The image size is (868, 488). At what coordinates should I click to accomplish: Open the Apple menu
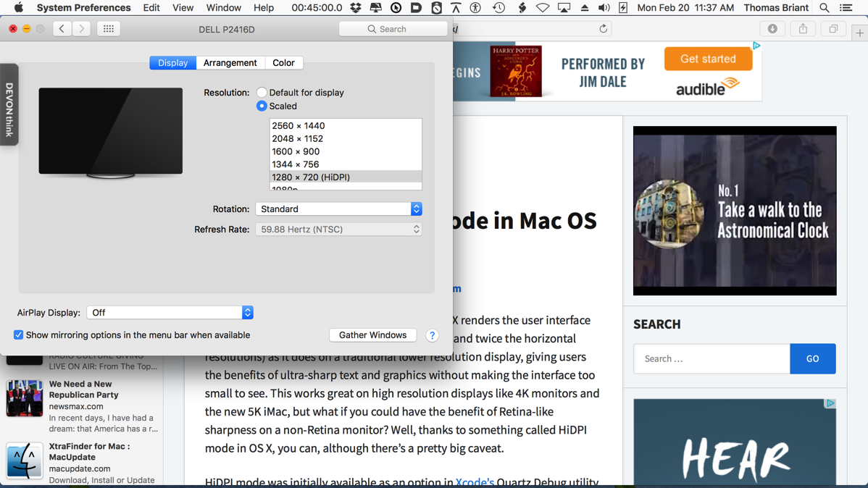[x=18, y=8]
